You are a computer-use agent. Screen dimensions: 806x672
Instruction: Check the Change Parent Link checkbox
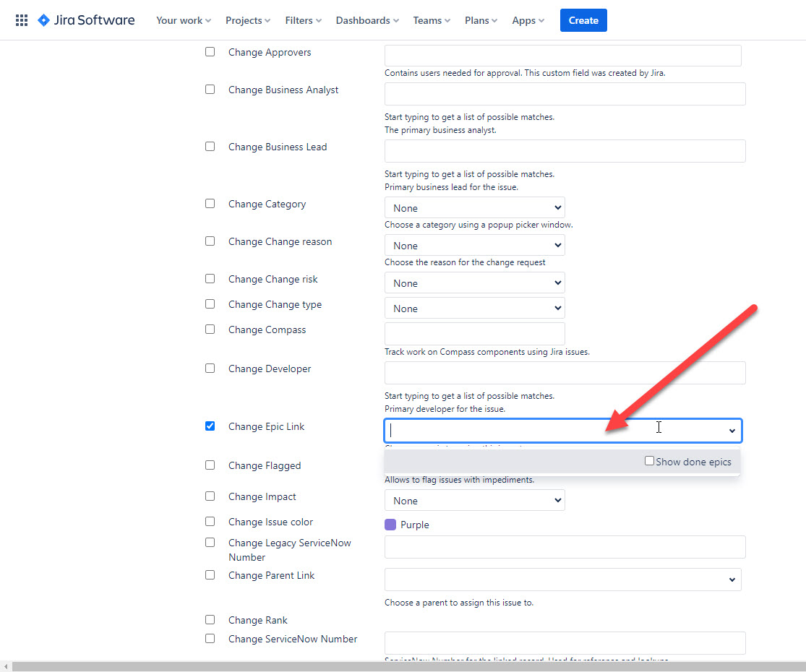click(x=210, y=575)
